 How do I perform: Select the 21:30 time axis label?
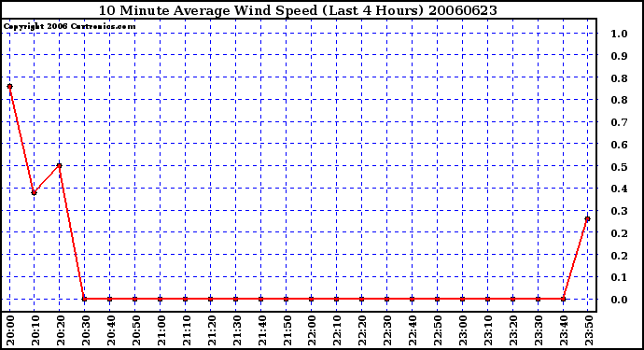237,330
